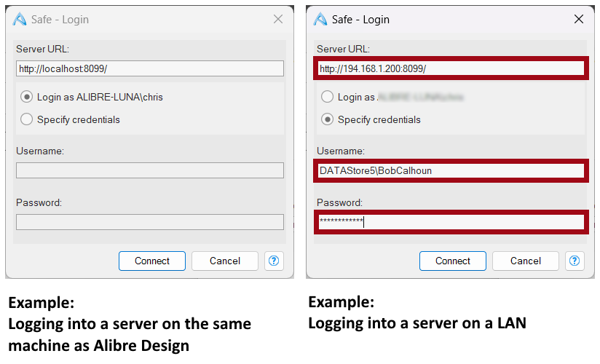Click the Server URL field containing http://194.168.1.200:8099/
600x364 pixels.
tap(451, 68)
